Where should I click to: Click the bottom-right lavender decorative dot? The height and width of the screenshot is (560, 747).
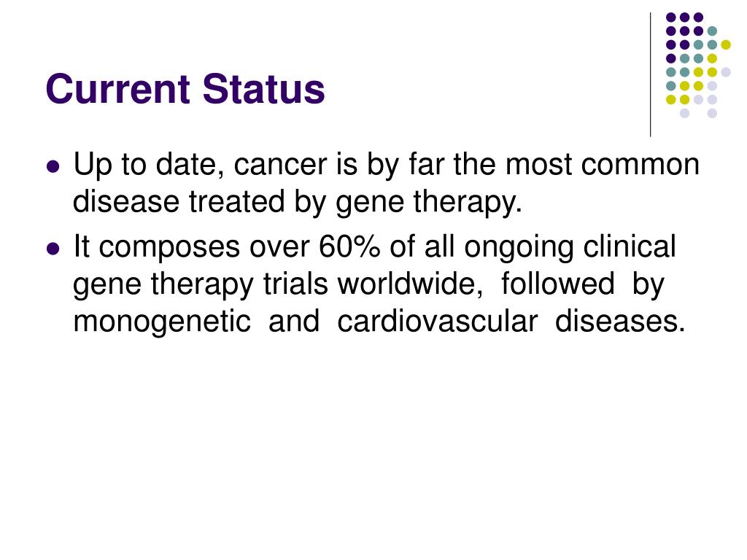712,113
